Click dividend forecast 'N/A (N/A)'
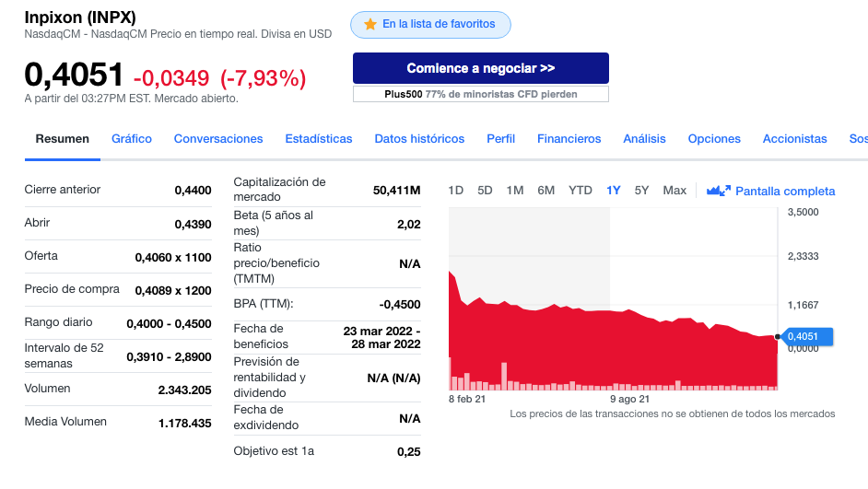Screen dimensions: 868x489 click(x=393, y=378)
